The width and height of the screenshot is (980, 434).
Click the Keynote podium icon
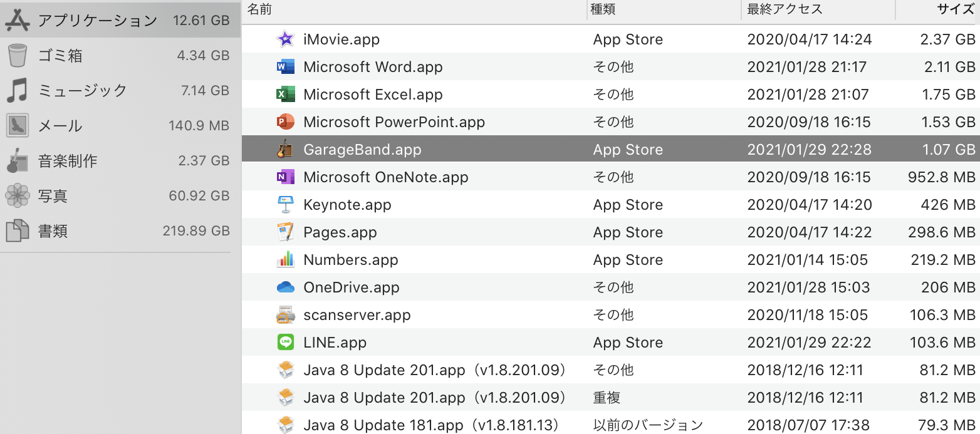tap(285, 205)
